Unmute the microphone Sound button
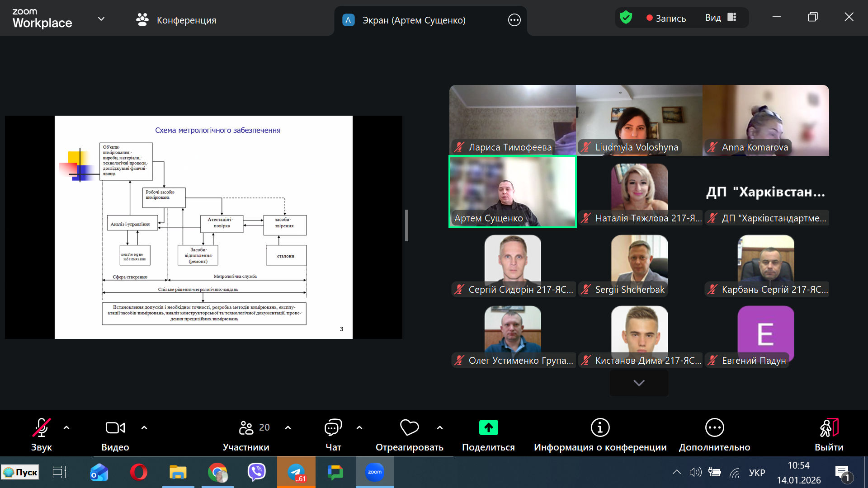 click(41, 427)
